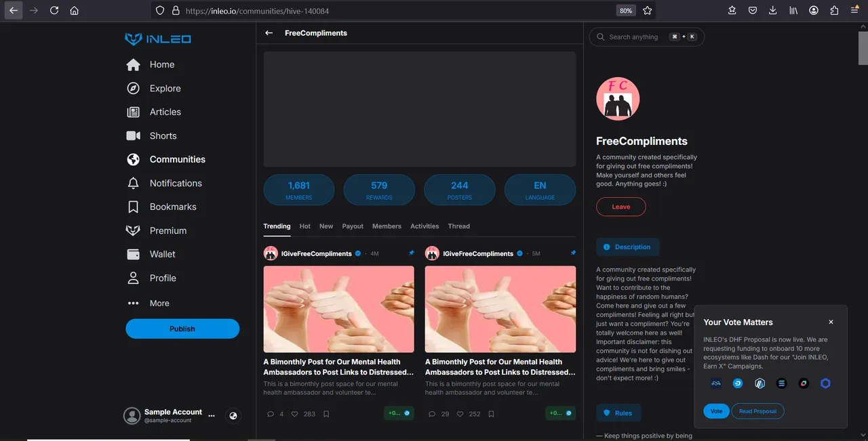Click the blue Publish button
The image size is (868, 441).
point(182,329)
